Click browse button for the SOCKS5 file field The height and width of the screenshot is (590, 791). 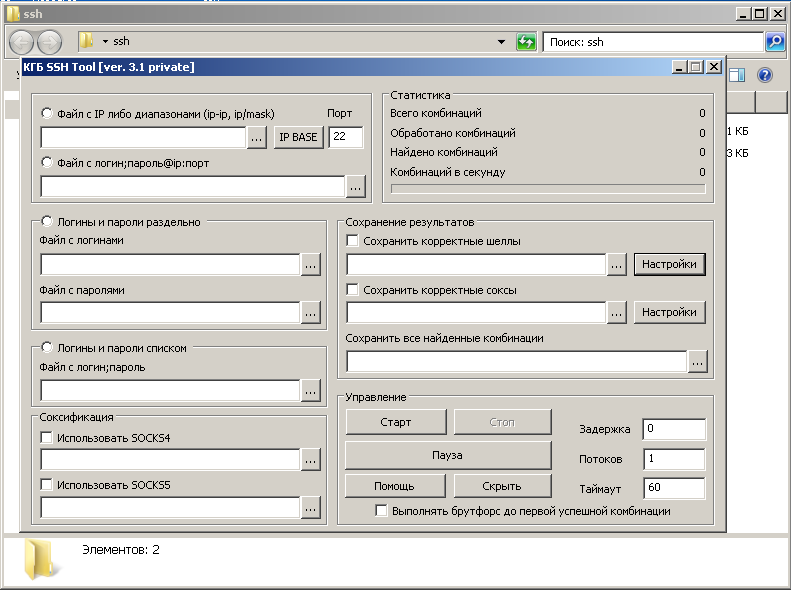tap(311, 508)
